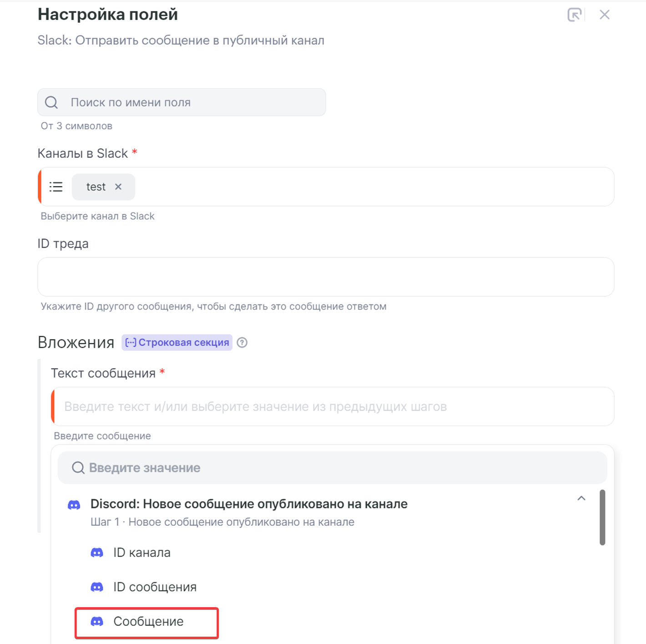The width and height of the screenshot is (646, 644).
Task: Select the ID сообщения value
Action: (155, 587)
